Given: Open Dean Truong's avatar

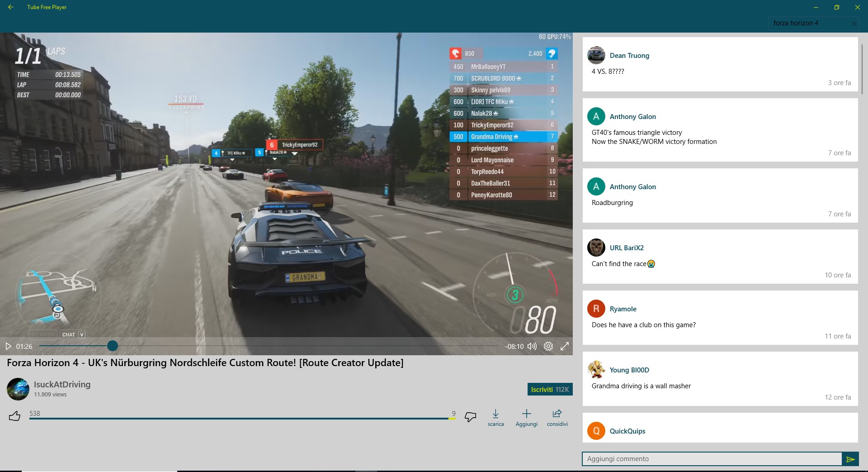Looking at the screenshot, I should coord(596,55).
